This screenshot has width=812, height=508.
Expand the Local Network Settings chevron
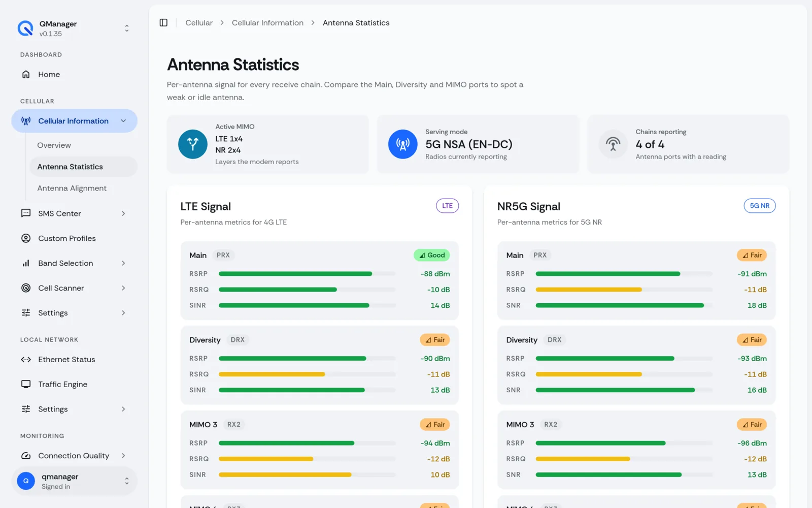coord(123,409)
